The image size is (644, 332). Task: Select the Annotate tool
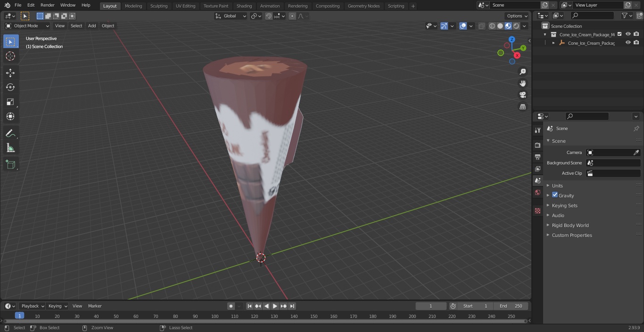10,133
